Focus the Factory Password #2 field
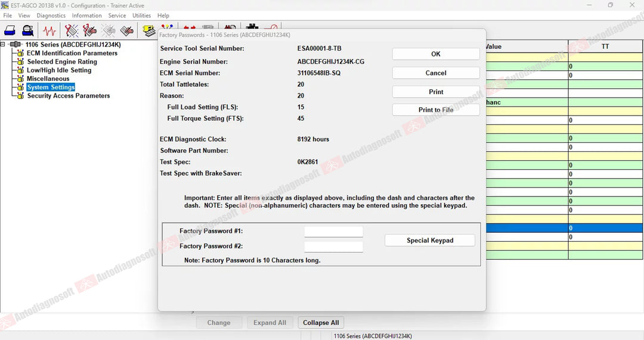This screenshot has width=644, height=340. click(333, 247)
